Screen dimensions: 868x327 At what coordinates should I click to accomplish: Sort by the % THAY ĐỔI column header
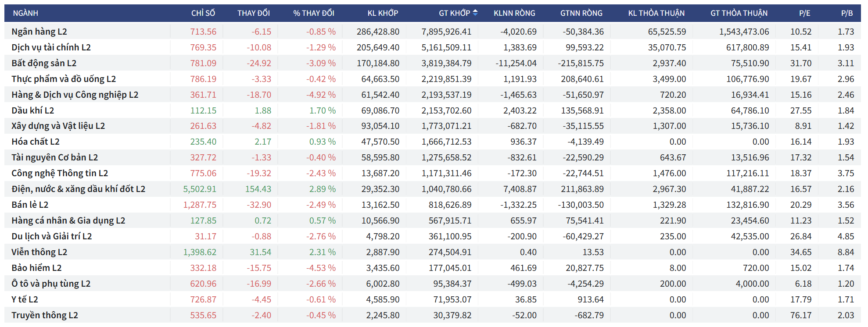coord(313,13)
